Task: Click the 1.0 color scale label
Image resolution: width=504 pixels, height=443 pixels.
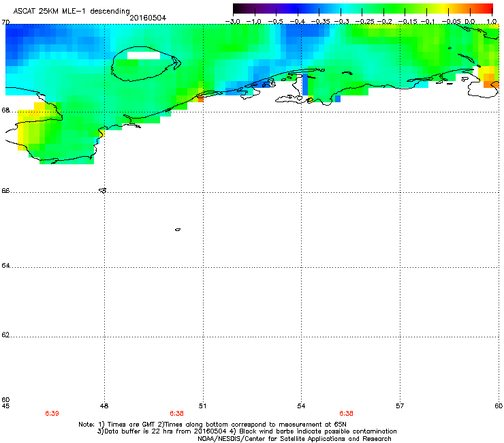Action: [492, 22]
